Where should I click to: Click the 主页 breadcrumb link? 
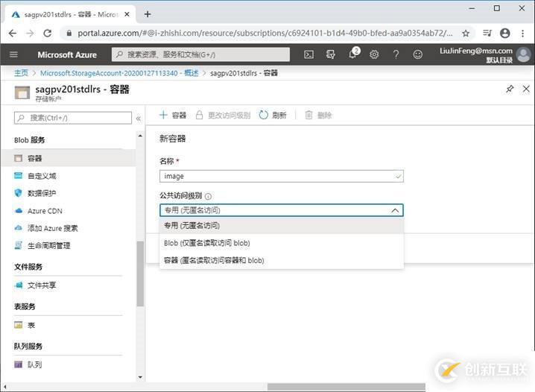pos(21,73)
